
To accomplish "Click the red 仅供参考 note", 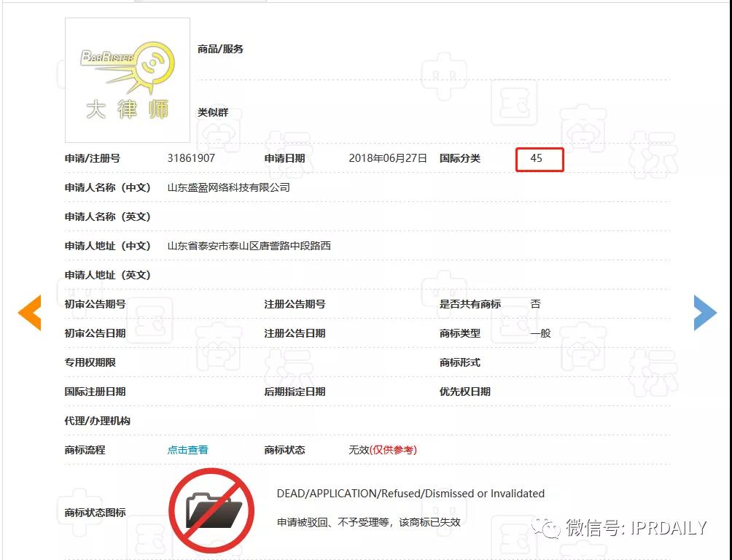I will pos(394,450).
